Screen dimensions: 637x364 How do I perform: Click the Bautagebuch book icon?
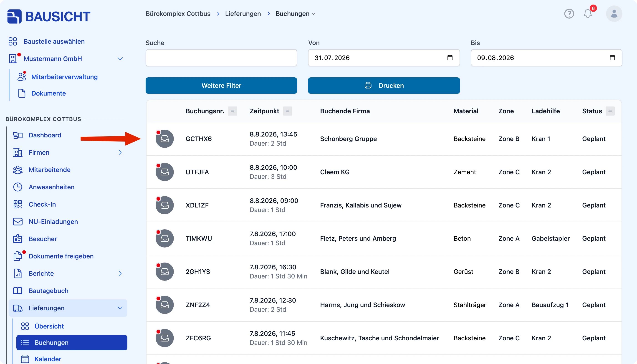[18, 291]
